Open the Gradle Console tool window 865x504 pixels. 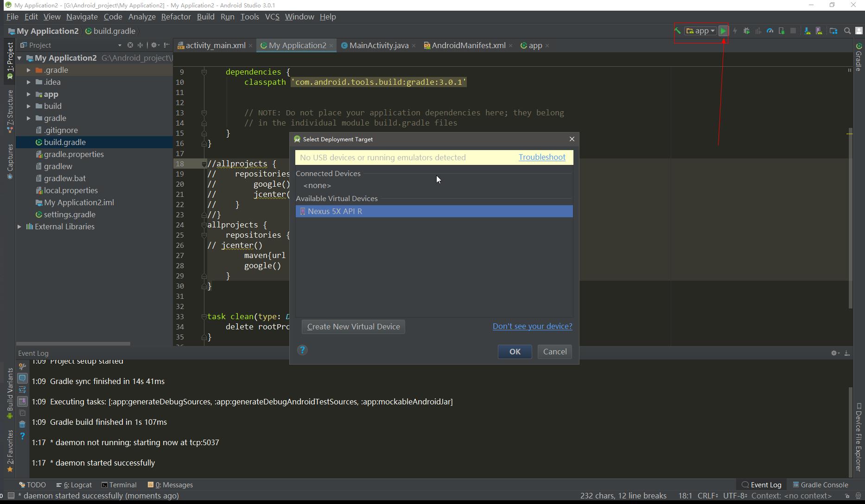[820, 485]
